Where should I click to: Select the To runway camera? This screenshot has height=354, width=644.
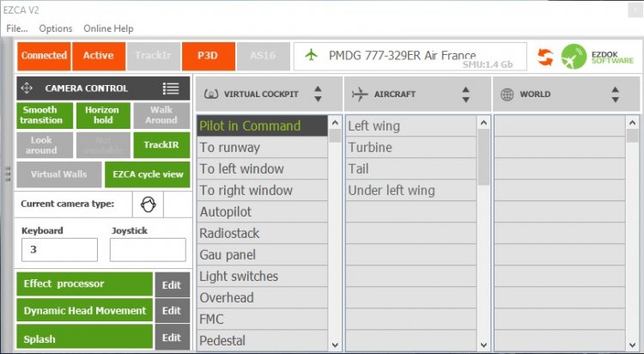click(262, 147)
